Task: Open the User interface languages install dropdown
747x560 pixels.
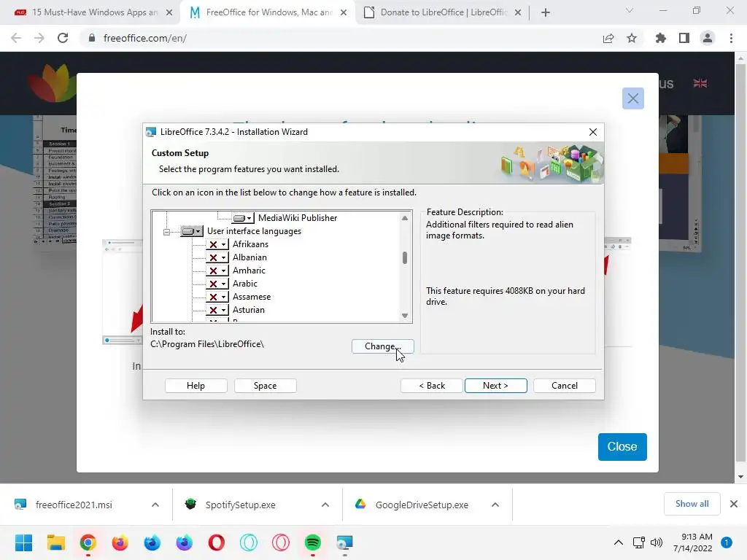Action: (x=192, y=231)
